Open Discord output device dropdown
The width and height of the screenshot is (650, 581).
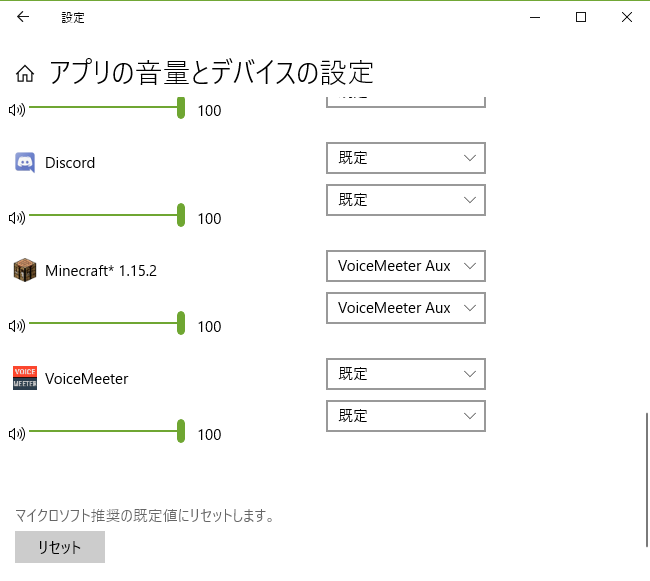(406, 158)
